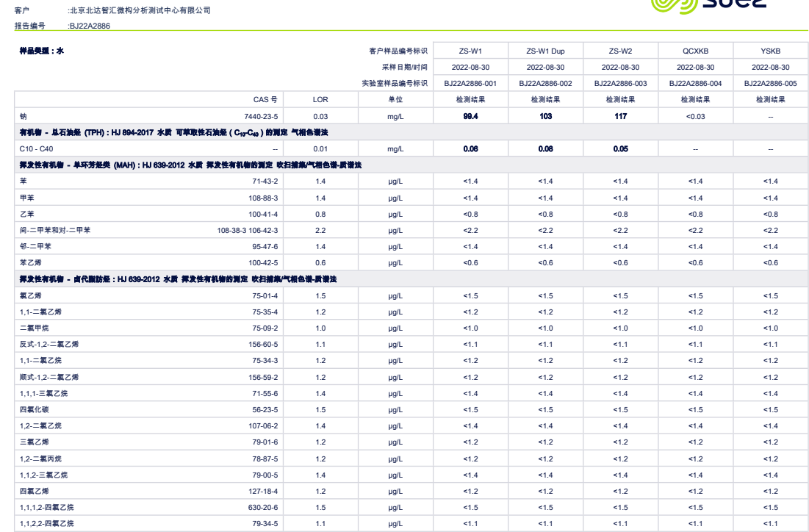
Task: Select CAS number 630-20-6
Action: point(263,507)
